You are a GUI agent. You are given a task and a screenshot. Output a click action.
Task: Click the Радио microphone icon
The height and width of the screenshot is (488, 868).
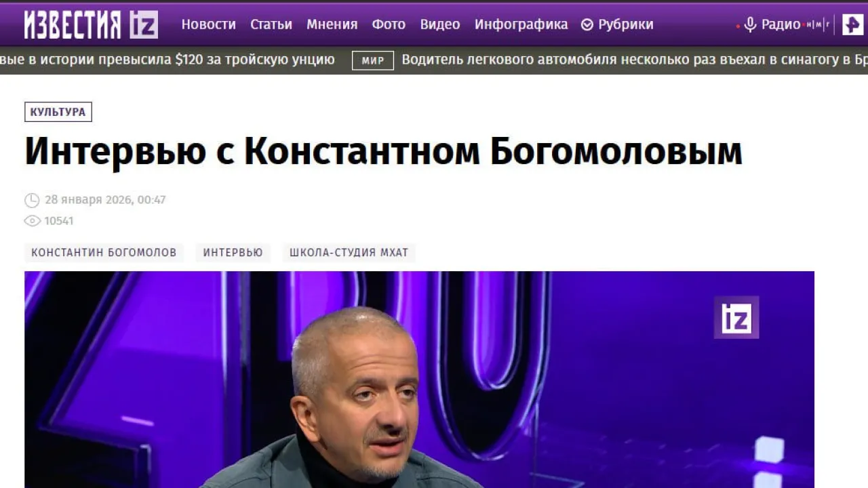click(750, 25)
